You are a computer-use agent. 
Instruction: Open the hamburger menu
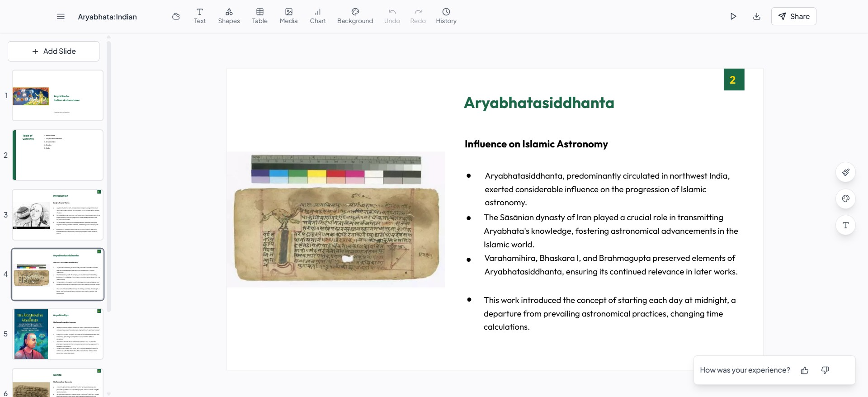click(x=61, y=17)
